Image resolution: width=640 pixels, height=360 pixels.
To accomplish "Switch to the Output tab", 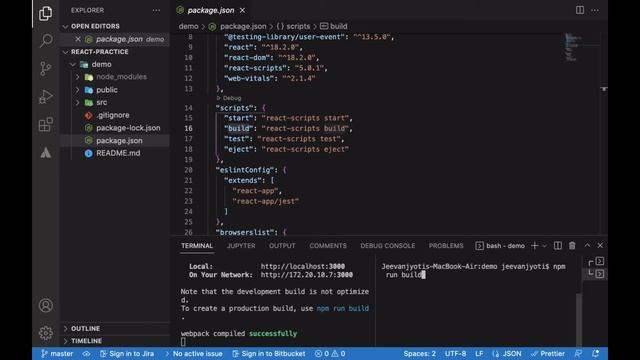I will click(x=282, y=246).
